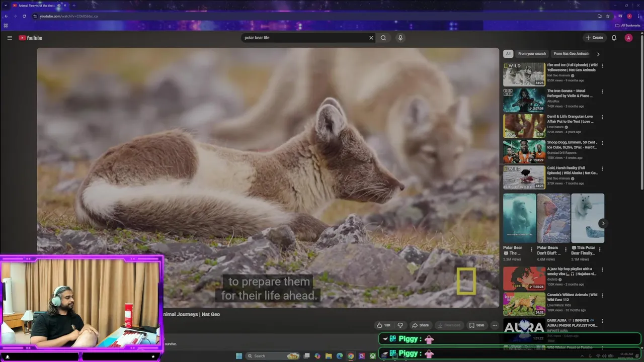Clear the 'polar bear life' search text

point(371,38)
